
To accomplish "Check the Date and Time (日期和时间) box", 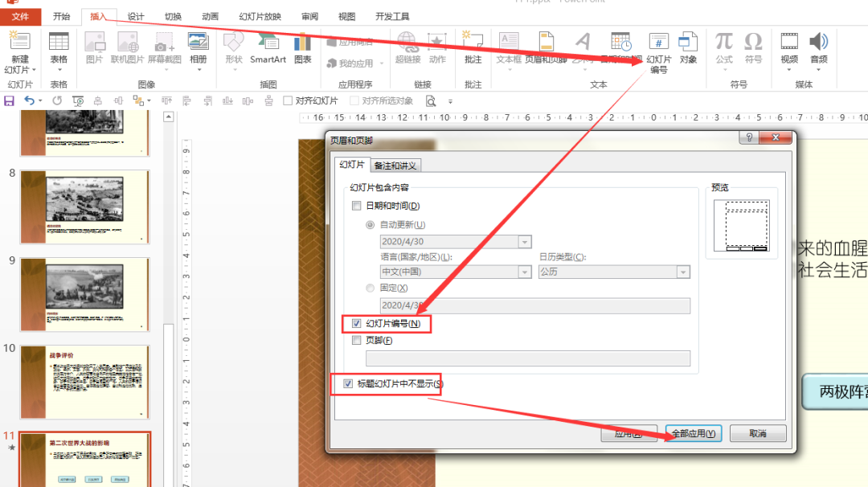I will pos(357,206).
